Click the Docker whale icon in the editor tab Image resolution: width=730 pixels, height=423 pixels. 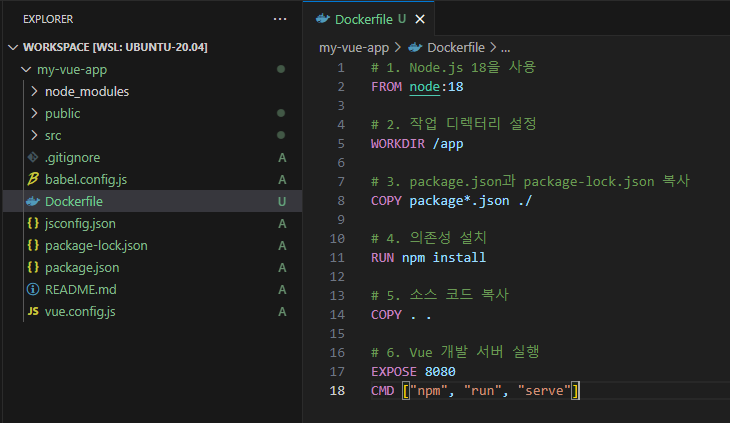pos(322,18)
